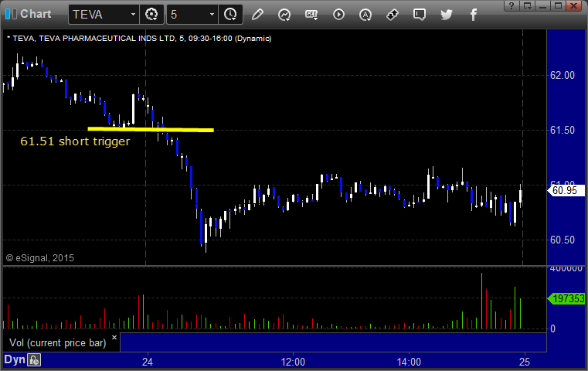
Task: Start the bar replay play button
Action: 338,15
